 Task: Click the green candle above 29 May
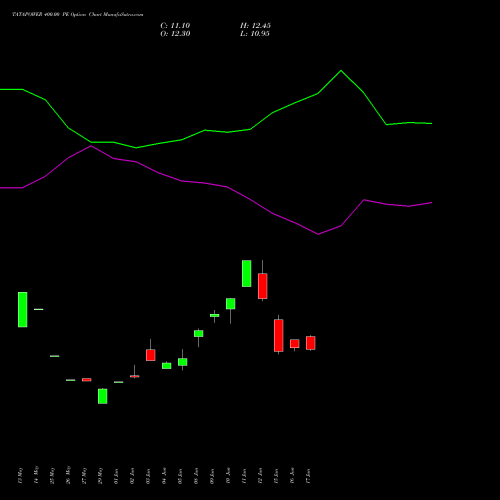click(x=103, y=396)
